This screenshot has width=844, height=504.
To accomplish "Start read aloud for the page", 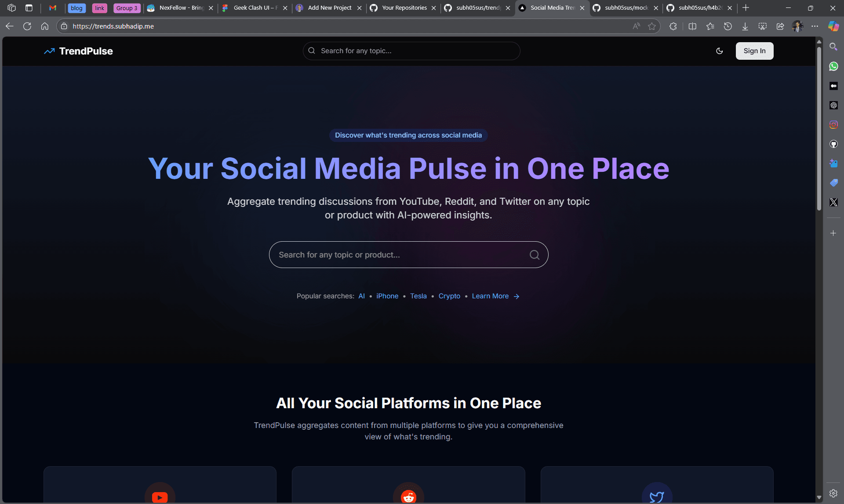I will click(636, 26).
